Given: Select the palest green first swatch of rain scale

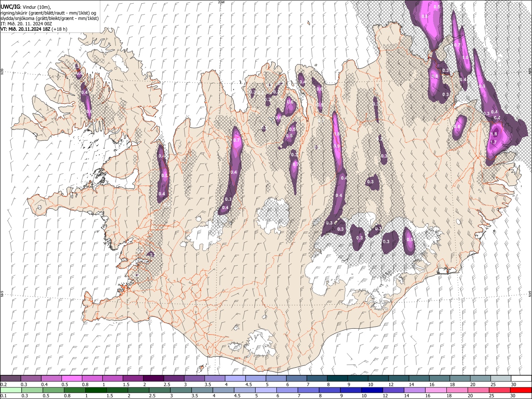Looking at the screenshot, I should [11, 390].
